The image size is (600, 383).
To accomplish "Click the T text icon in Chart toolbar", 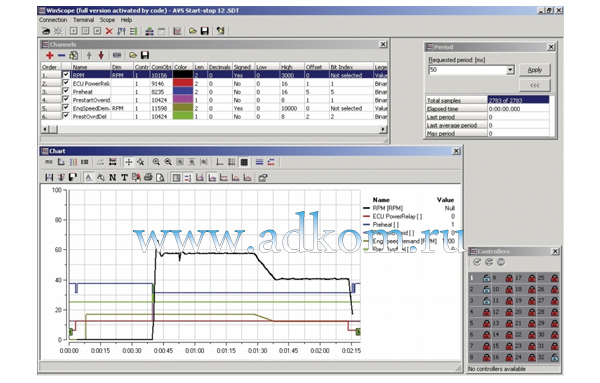I will point(124,178).
